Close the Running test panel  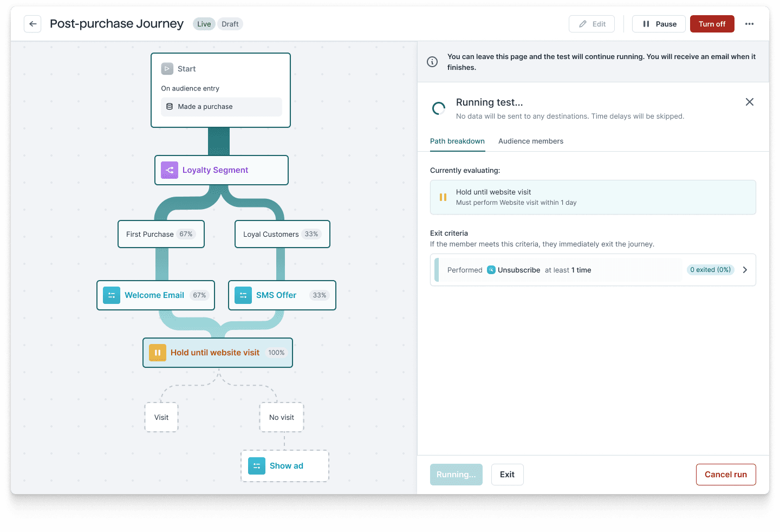[750, 102]
